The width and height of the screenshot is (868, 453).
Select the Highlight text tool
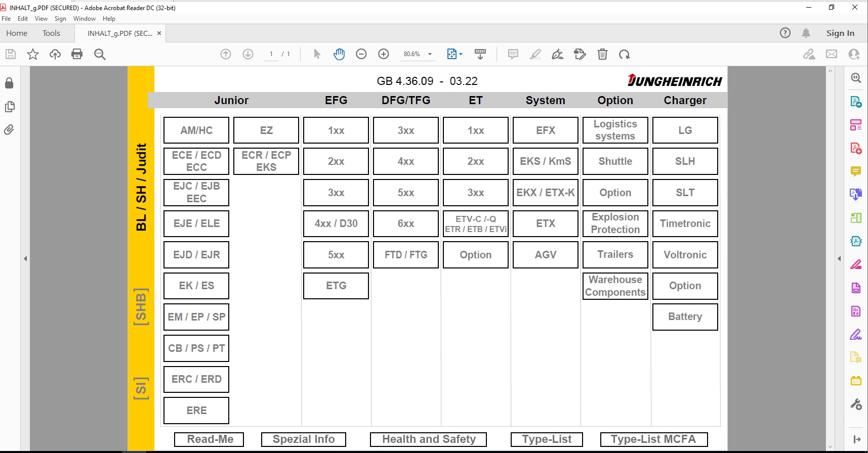(535, 54)
